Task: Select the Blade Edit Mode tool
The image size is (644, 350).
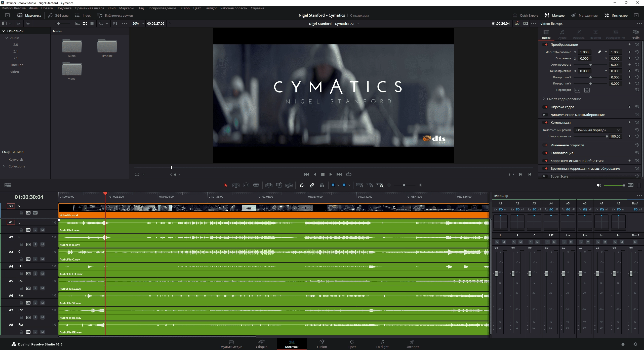Action: click(x=256, y=185)
